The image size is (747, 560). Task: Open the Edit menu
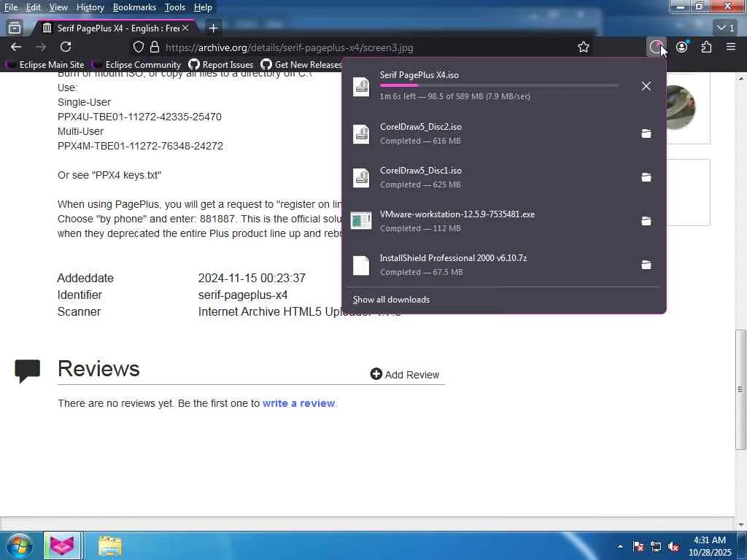[33, 7]
